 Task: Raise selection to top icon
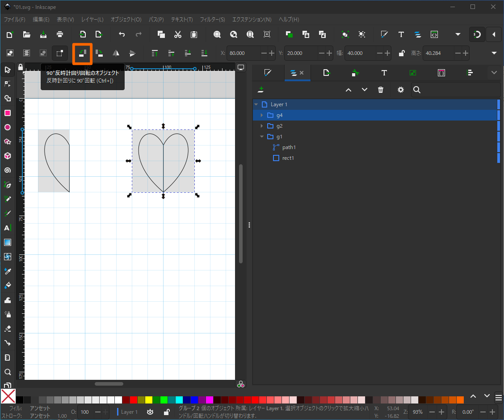point(155,53)
